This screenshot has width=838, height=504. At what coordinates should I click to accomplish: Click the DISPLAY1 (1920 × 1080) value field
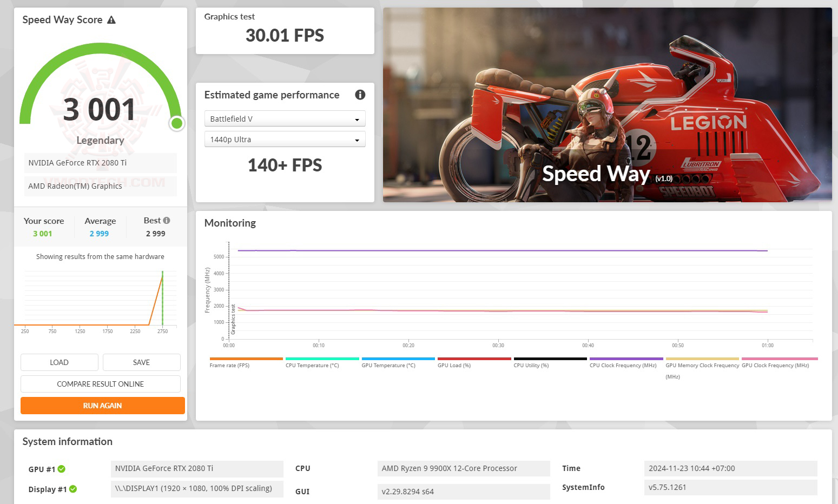click(x=197, y=488)
